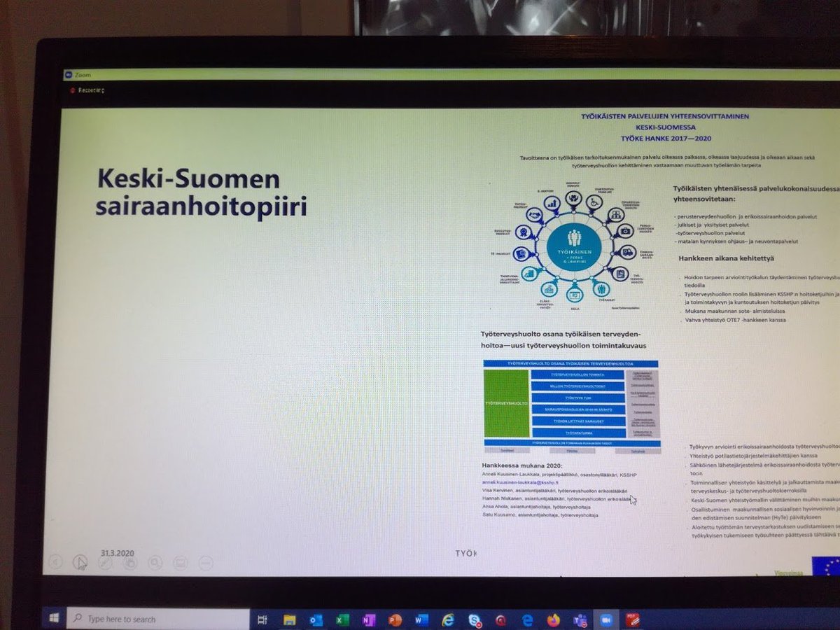Click the Recording indicator in Zoom
Screen dimensions: 840x630
(86, 90)
